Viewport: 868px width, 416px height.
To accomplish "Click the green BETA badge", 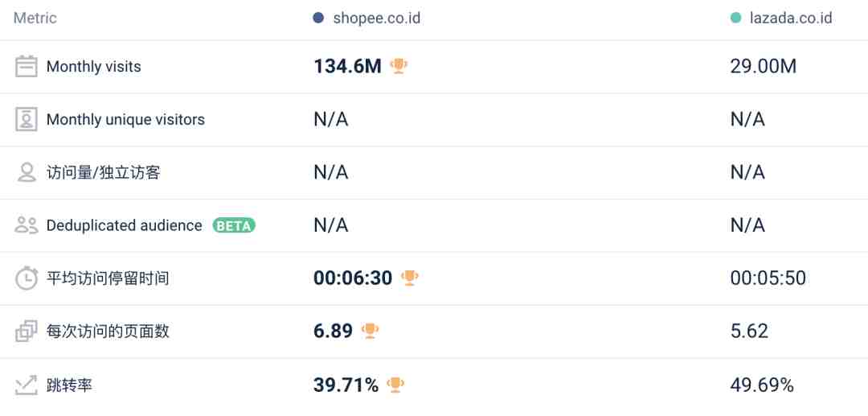I will (x=234, y=225).
